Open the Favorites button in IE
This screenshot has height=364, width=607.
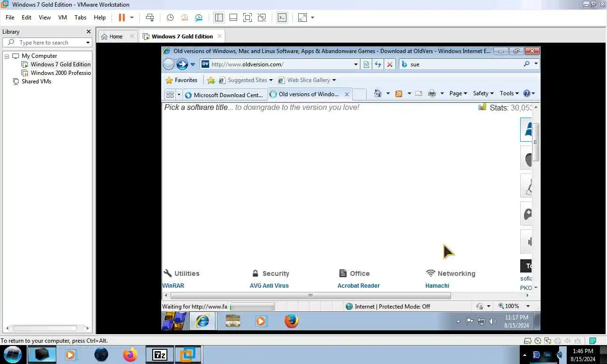181,80
